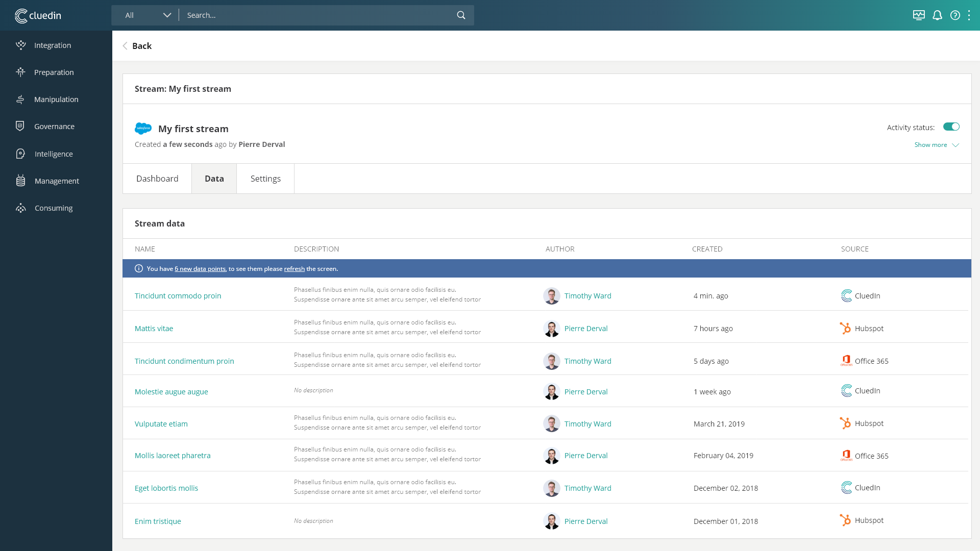The width and height of the screenshot is (980, 551).
Task: Open the activity monitor icon in header
Action: pos(919,15)
